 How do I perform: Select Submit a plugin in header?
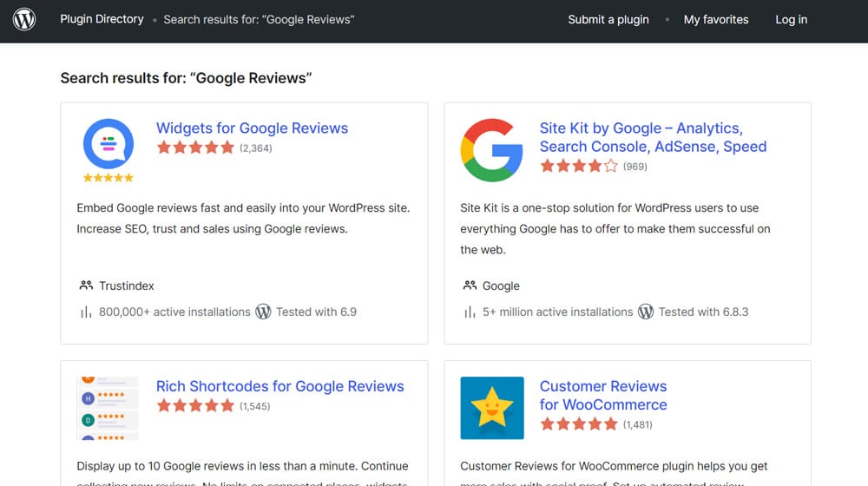coord(608,19)
